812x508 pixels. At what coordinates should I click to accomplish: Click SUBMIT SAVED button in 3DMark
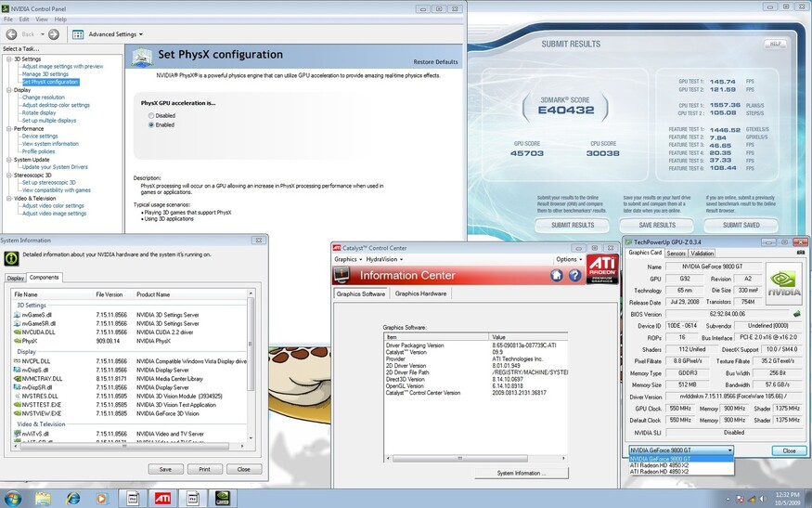741,225
